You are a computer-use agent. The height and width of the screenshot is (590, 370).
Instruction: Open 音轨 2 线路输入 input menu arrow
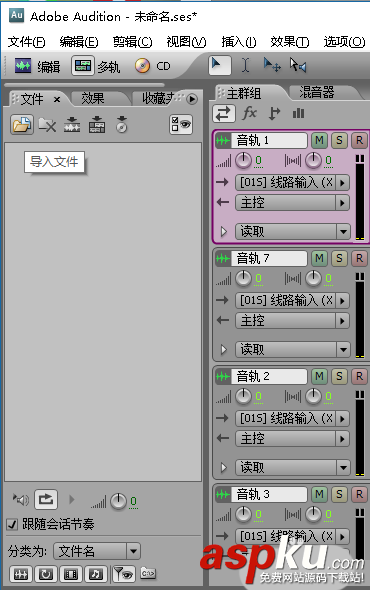[342, 418]
